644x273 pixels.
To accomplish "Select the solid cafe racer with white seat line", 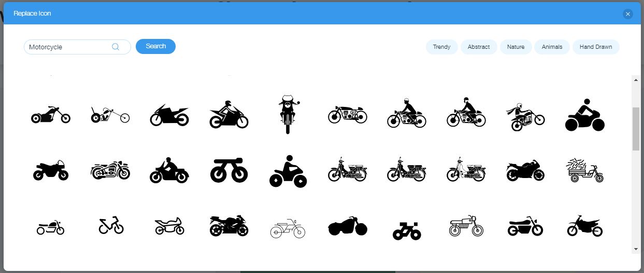I will point(525,226).
